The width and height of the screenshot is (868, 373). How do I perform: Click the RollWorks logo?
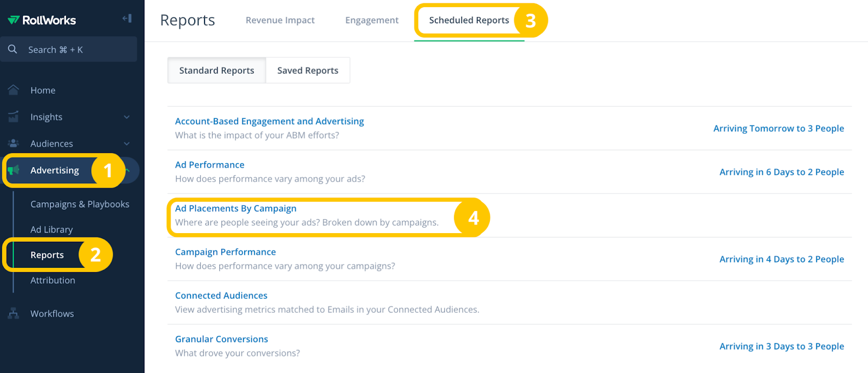click(42, 20)
